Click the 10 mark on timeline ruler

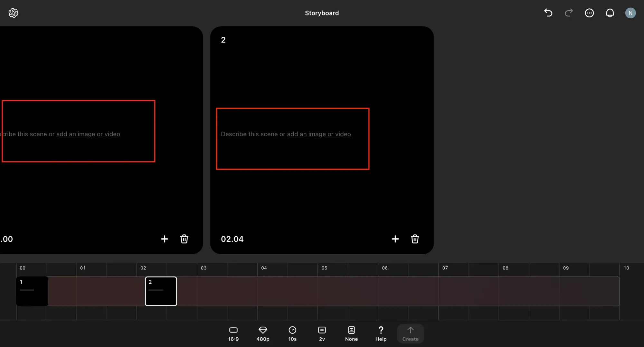626,268
